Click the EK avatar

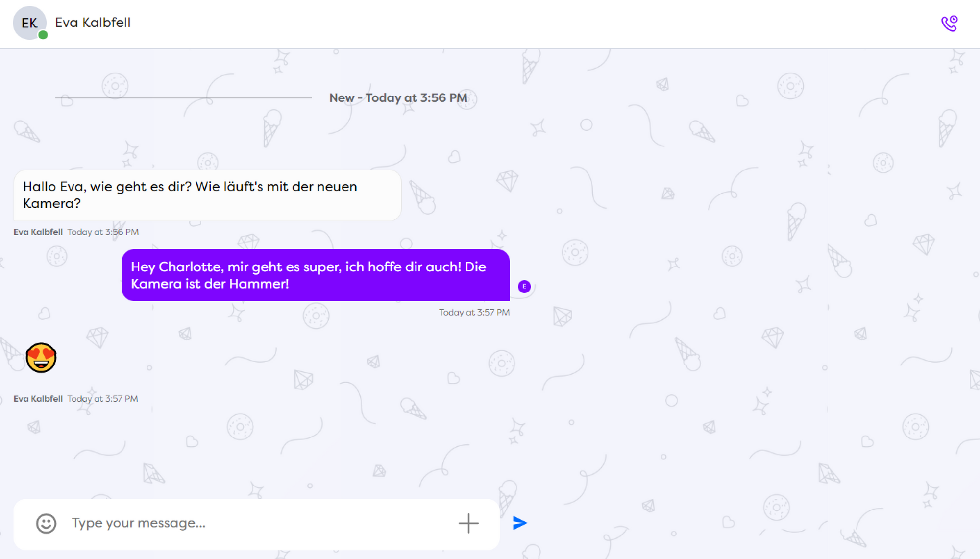29,23
